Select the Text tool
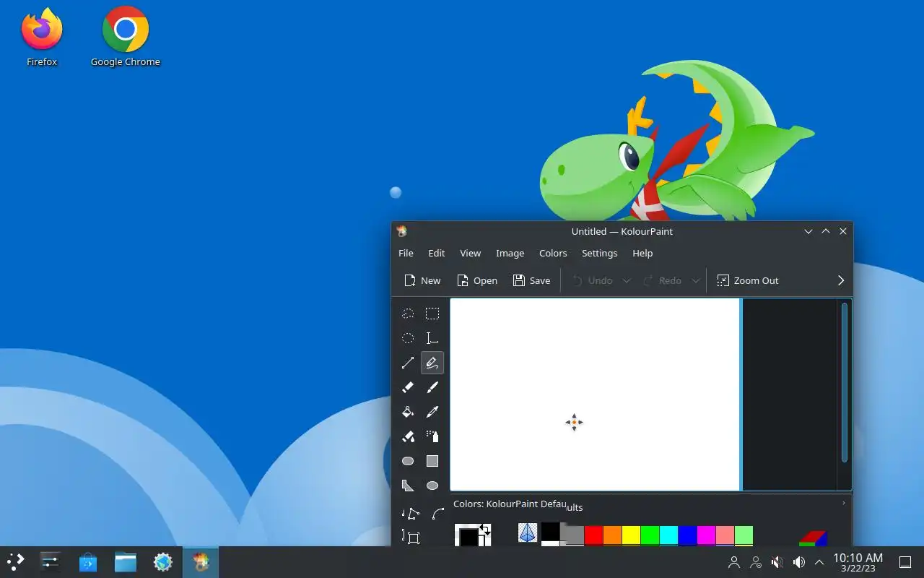Viewport: 924px width, 578px height. [432, 338]
